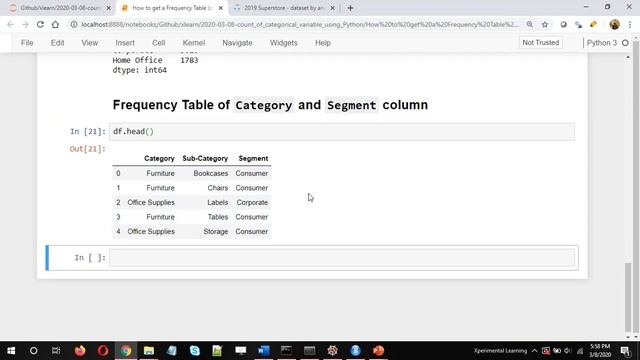The height and width of the screenshot is (360, 640).
Task: Select the How to get a Frequency Table tab
Action: click(x=172, y=8)
